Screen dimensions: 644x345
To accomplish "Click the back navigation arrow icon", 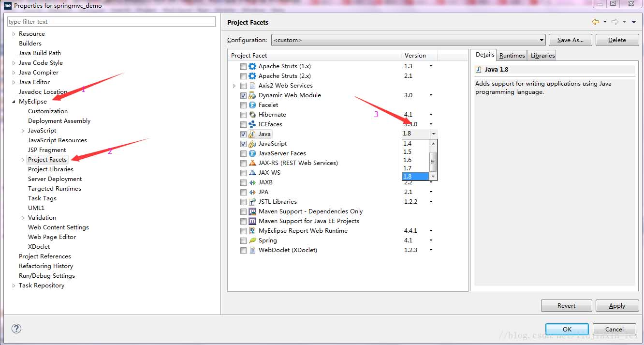I will (x=595, y=22).
